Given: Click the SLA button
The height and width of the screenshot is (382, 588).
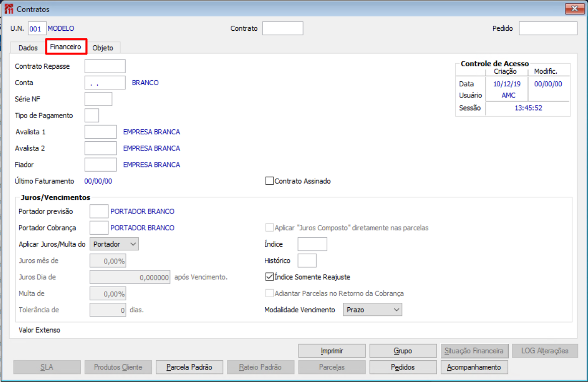Looking at the screenshot, I should [x=47, y=367].
